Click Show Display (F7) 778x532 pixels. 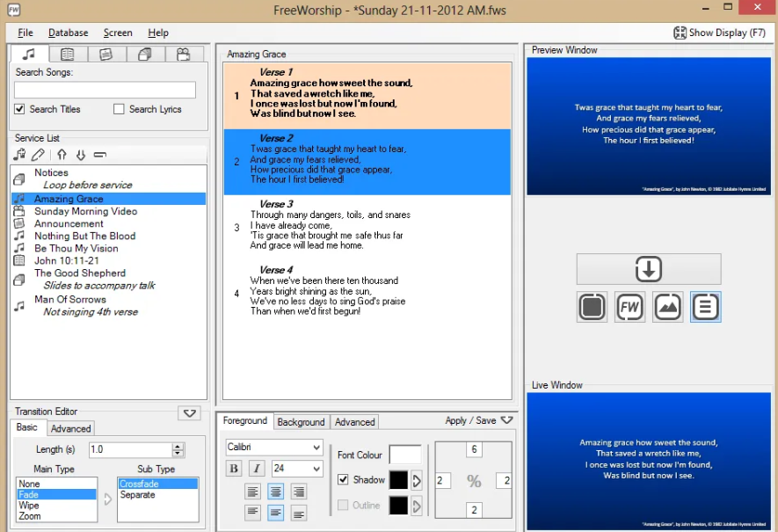click(719, 33)
